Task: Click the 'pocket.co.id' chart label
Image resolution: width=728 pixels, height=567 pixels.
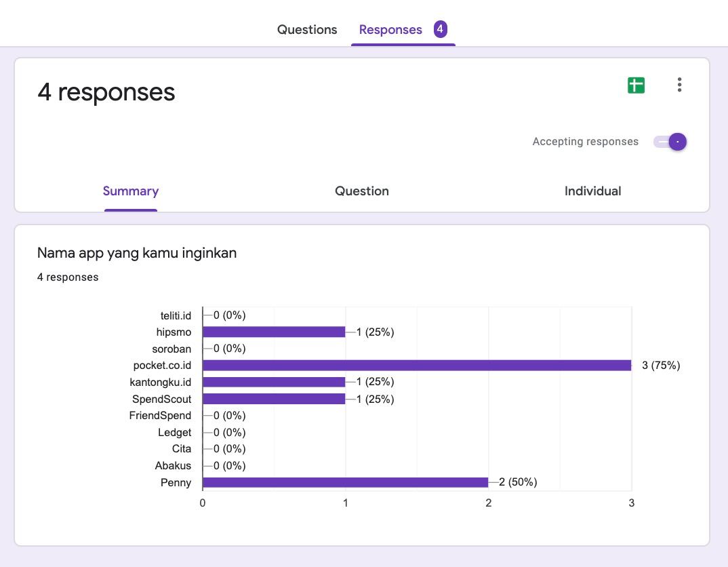Action: click(162, 366)
